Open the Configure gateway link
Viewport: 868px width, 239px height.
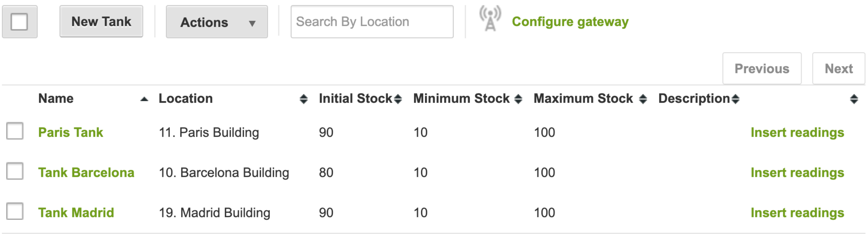point(570,22)
